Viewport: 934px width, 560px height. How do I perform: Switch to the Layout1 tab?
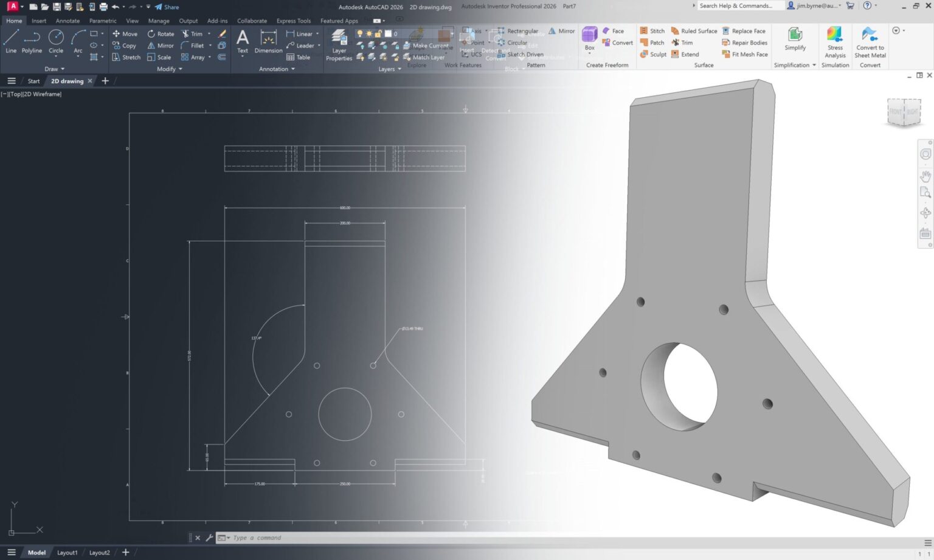(x=67, y=552)
